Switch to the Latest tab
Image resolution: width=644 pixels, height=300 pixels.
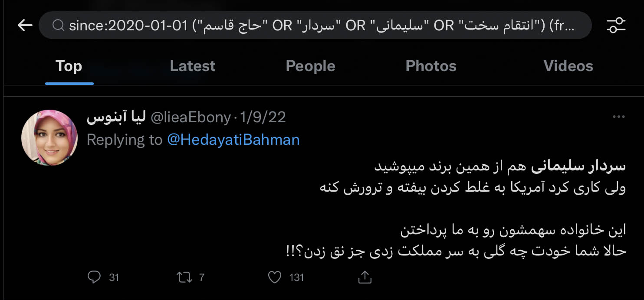pos(192,66)
